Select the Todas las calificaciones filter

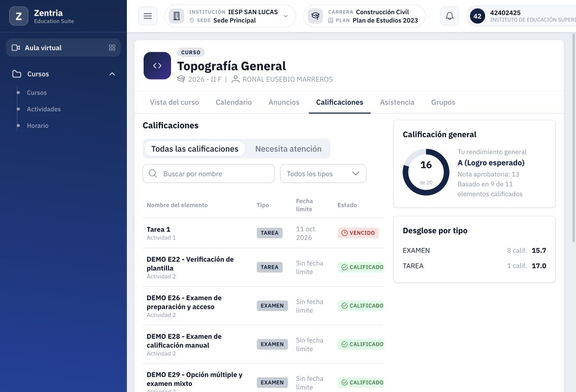tap(195, 149)
